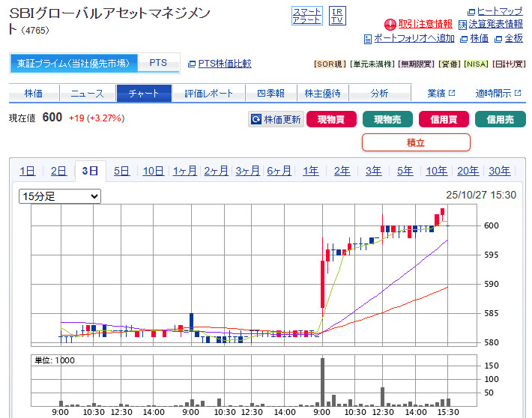Click the 積立 button
The height and width of the screenshot is (418, 532).
pyautogui.click(x=416, y=142)
